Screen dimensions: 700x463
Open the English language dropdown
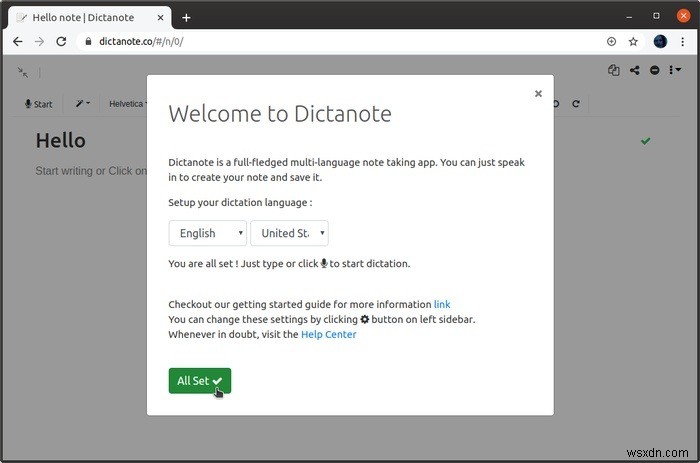(208, 233)
